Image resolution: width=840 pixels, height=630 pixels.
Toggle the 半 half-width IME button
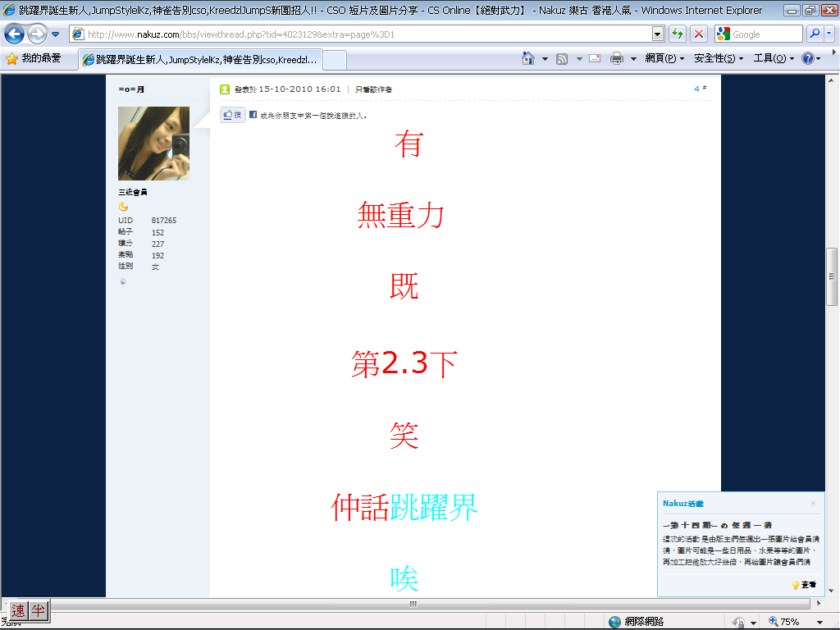[x=39, y=610]
